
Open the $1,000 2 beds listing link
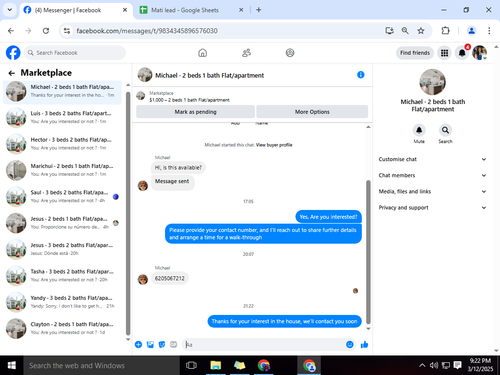(x=189, y=100)
